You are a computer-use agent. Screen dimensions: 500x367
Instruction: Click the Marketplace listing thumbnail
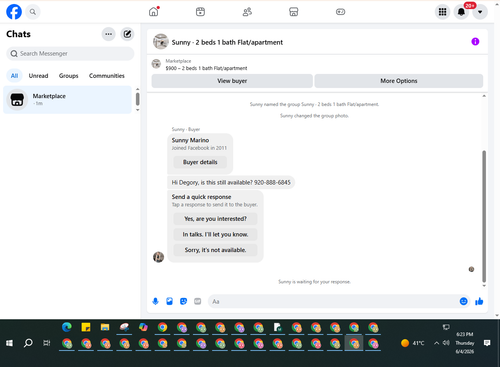156,64
